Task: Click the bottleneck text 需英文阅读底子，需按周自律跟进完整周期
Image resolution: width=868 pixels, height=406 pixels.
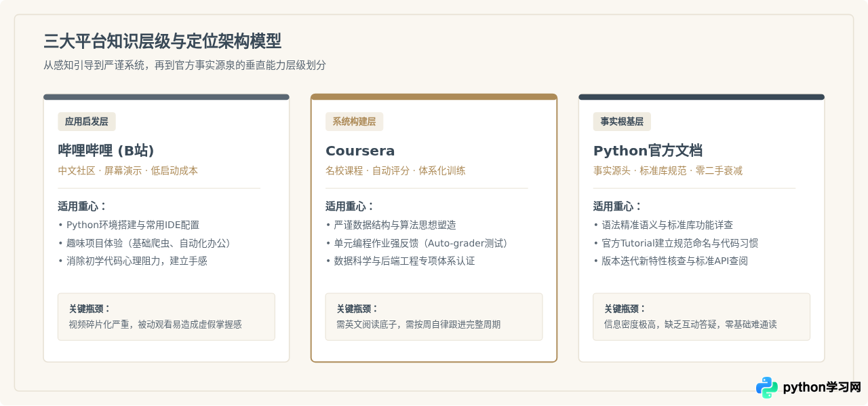Action: [418, 325]
